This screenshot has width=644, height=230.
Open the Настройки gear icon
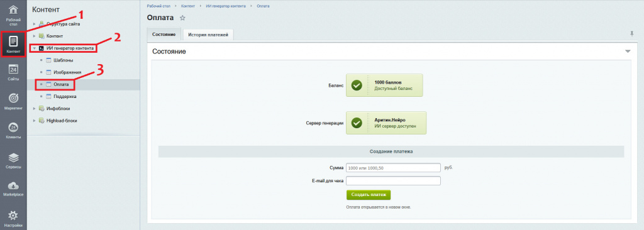click(x=13, y=215)
